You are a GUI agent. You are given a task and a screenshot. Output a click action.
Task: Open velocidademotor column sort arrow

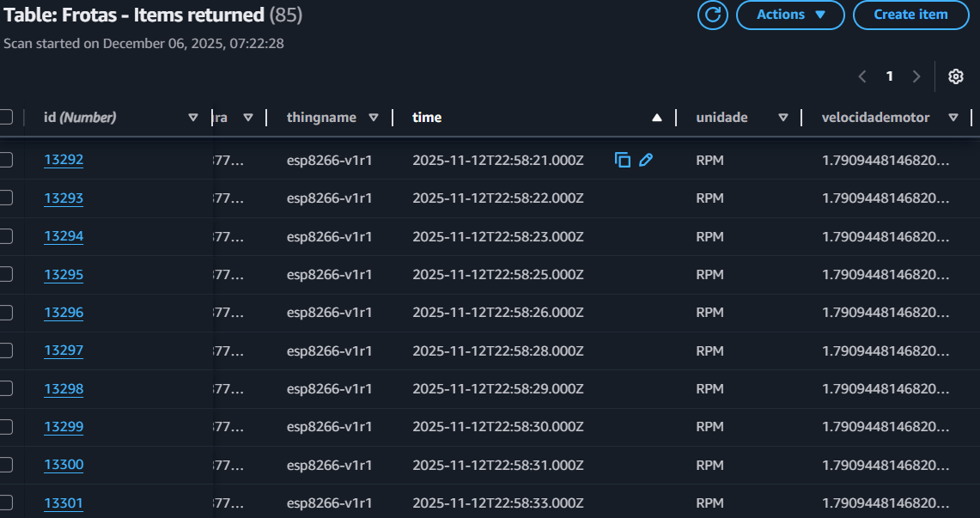click(953, 118)
